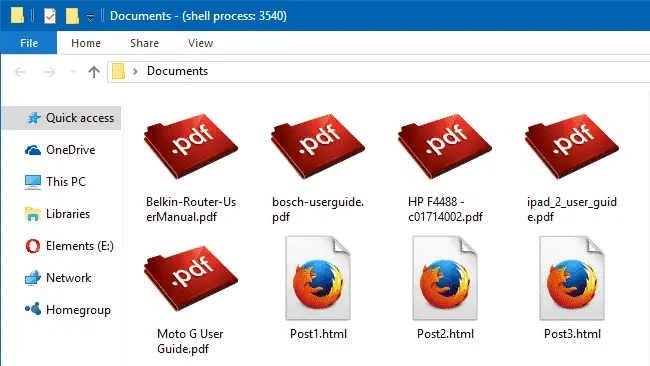This screenshot has height=366, width=650.
Task: Switch to the Home ribbon tab
Action: pos(86,43)
